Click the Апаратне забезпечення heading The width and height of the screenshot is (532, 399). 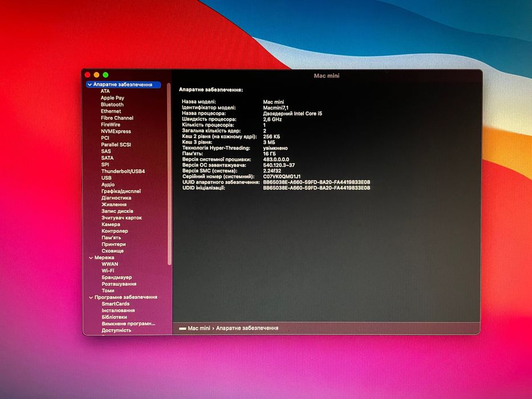[211, 90]
